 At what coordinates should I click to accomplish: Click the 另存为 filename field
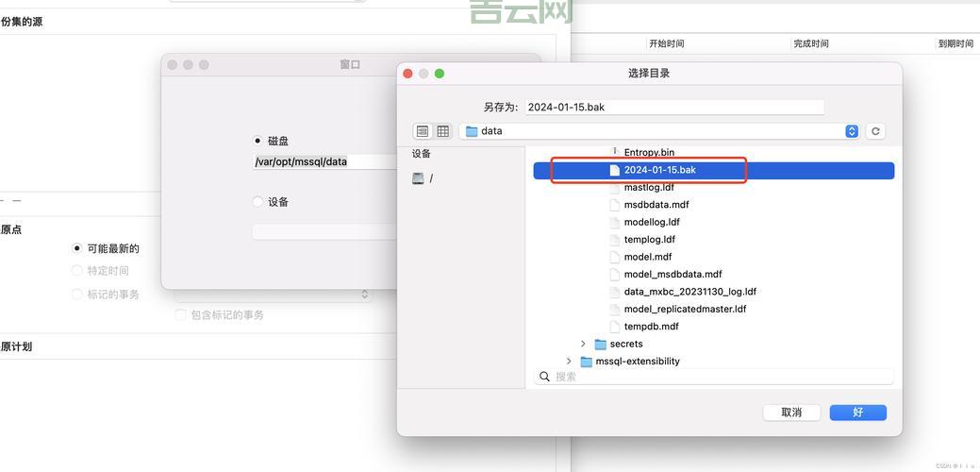674,107
